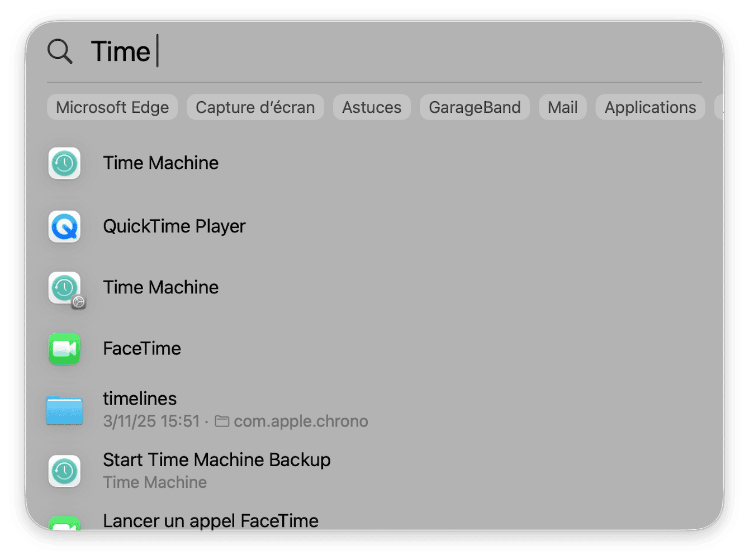Click the magnifying glass search icon
This screenshot has width=749, height=560.
(60, 51)
